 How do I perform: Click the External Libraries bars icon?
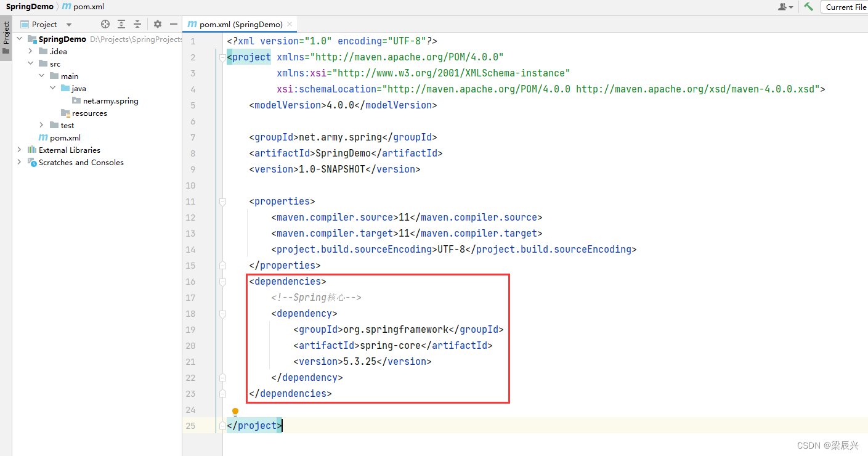[32, 150]
